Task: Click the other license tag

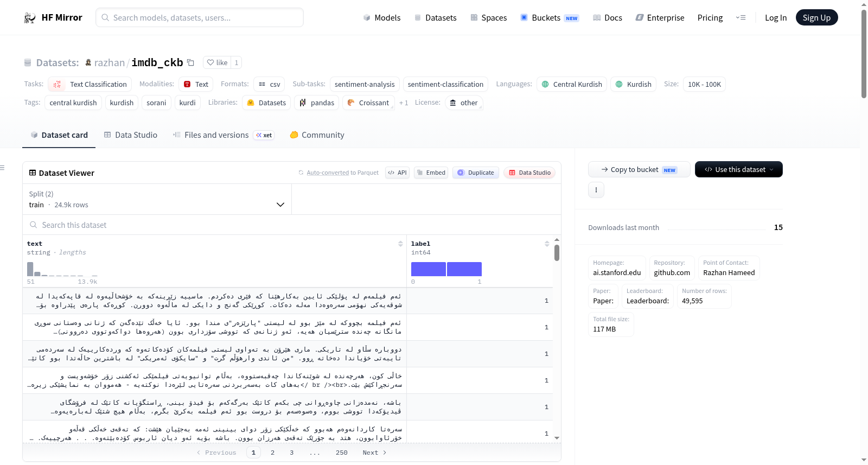Action: pos(464,103)
